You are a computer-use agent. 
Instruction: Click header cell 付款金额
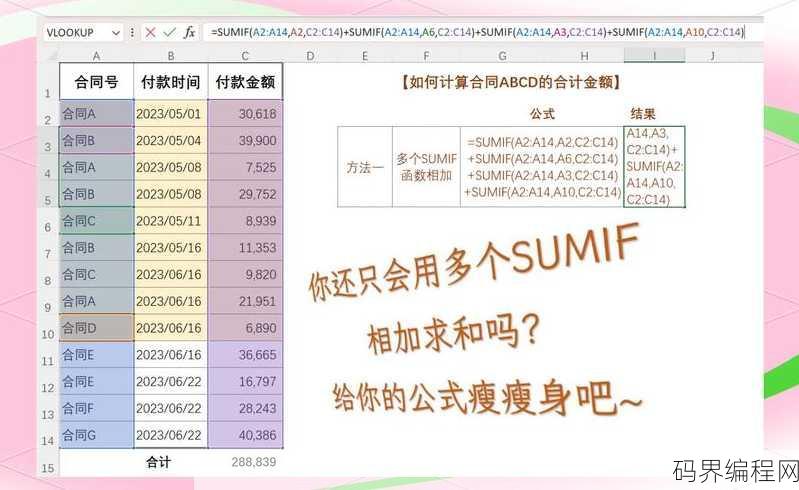coord(245,81)
